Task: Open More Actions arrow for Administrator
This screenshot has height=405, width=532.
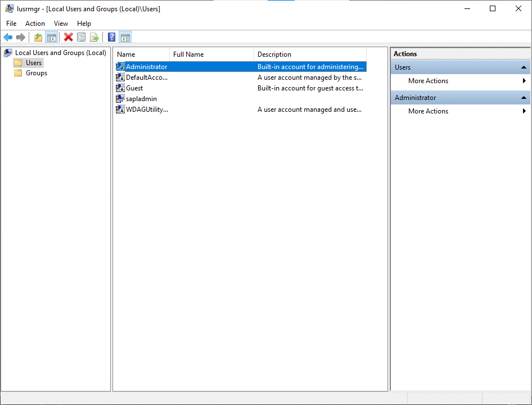Action: (524, 111)
